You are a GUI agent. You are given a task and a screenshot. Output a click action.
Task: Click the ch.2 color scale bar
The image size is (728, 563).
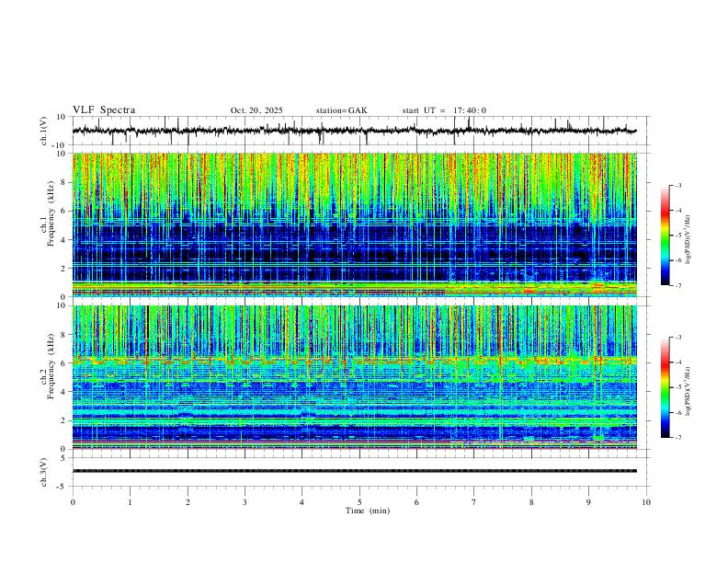pyautogui.click(x=665, y=387)
